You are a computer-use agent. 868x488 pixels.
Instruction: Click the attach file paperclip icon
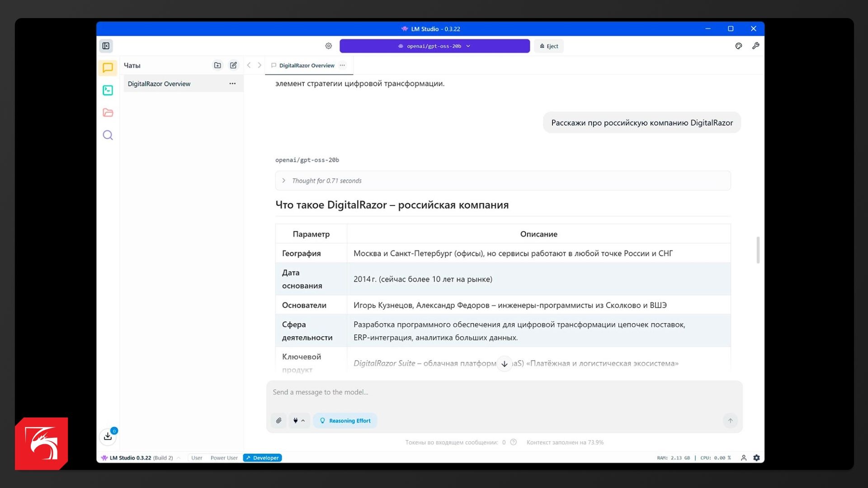point(278,421)
